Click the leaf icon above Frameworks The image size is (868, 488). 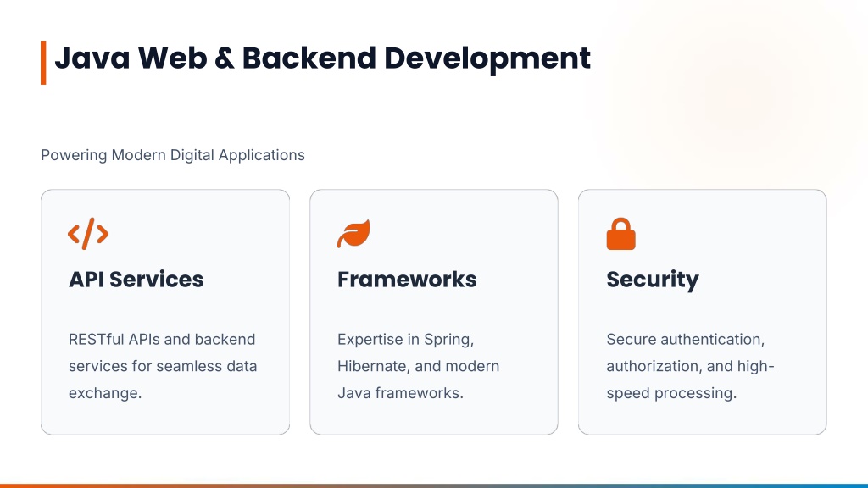(x=353, y=234)
